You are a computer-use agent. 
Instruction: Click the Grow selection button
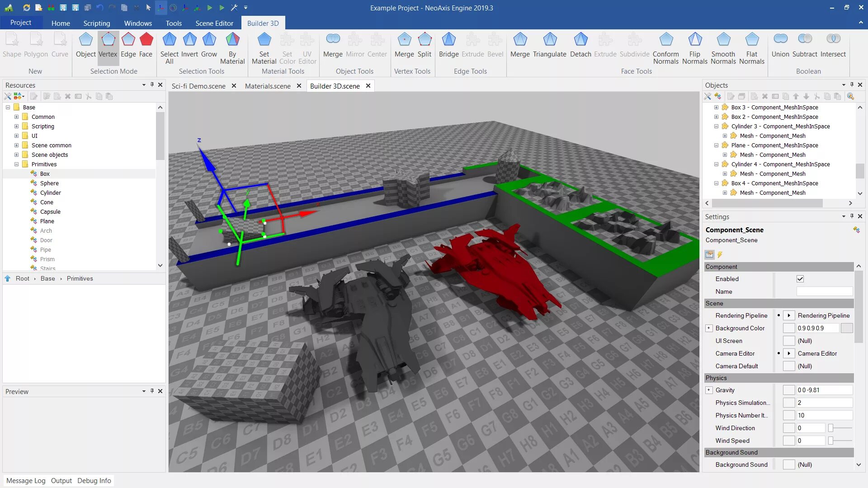[209, 45]
